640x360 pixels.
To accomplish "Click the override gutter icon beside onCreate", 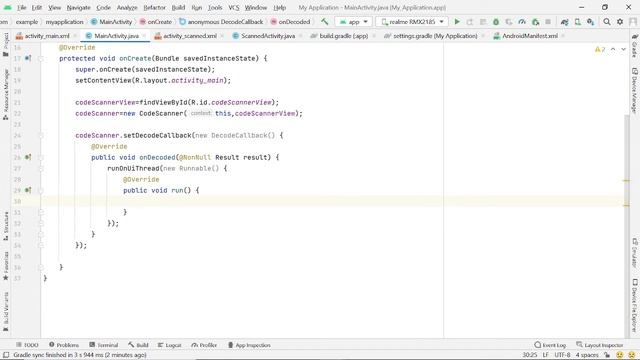I will pos(28,58).
